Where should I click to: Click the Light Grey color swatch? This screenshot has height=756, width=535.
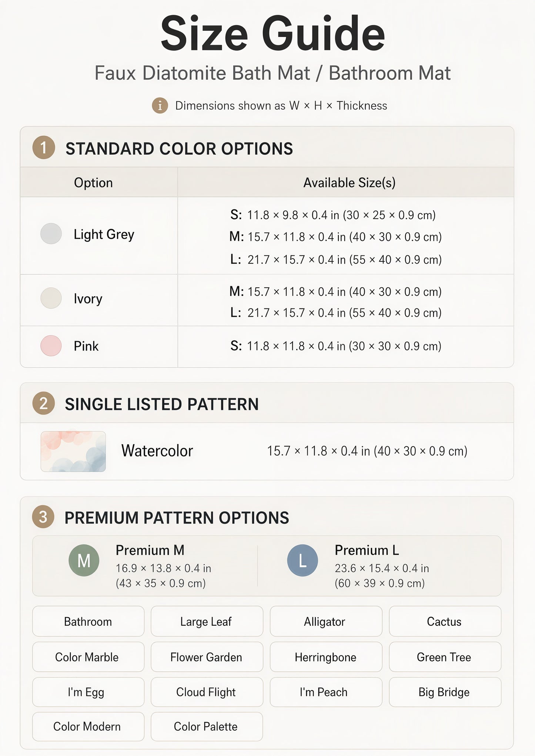(51, 234)
